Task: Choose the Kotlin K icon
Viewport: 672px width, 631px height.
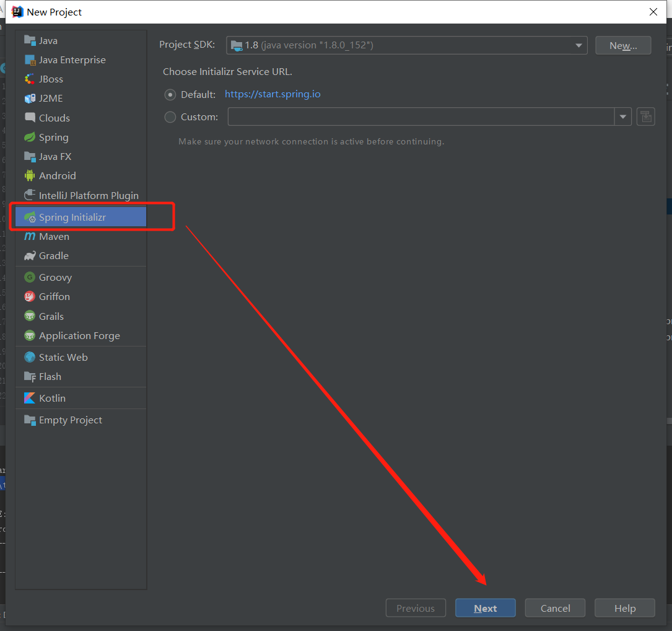Action: 30,398
